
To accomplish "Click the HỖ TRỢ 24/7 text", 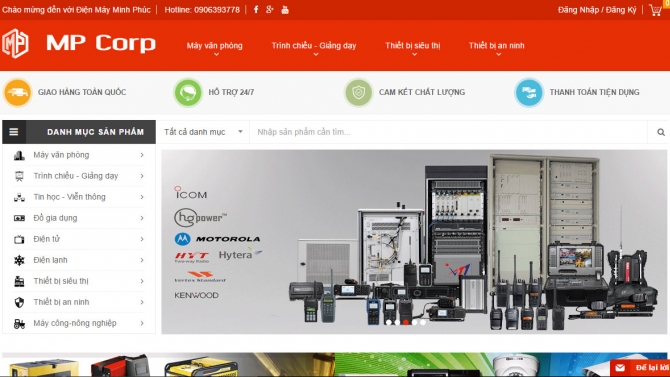I will coord(231,92).
